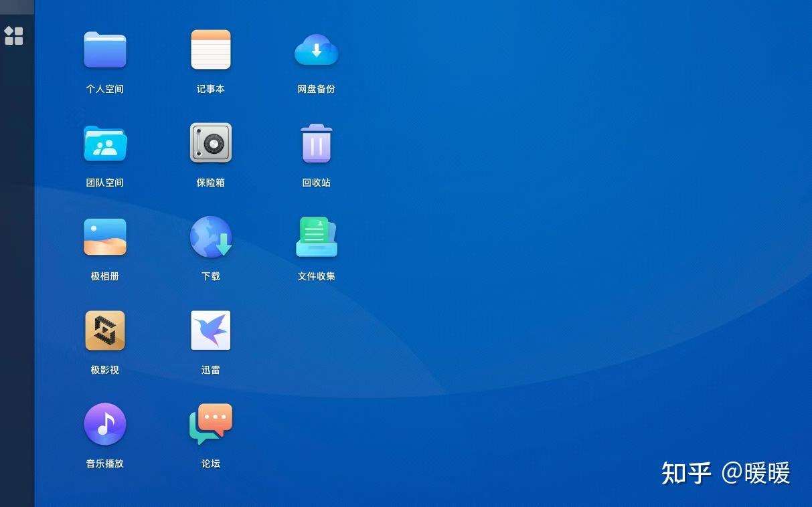Click the dark left sidebar panel

pos(17,268)
